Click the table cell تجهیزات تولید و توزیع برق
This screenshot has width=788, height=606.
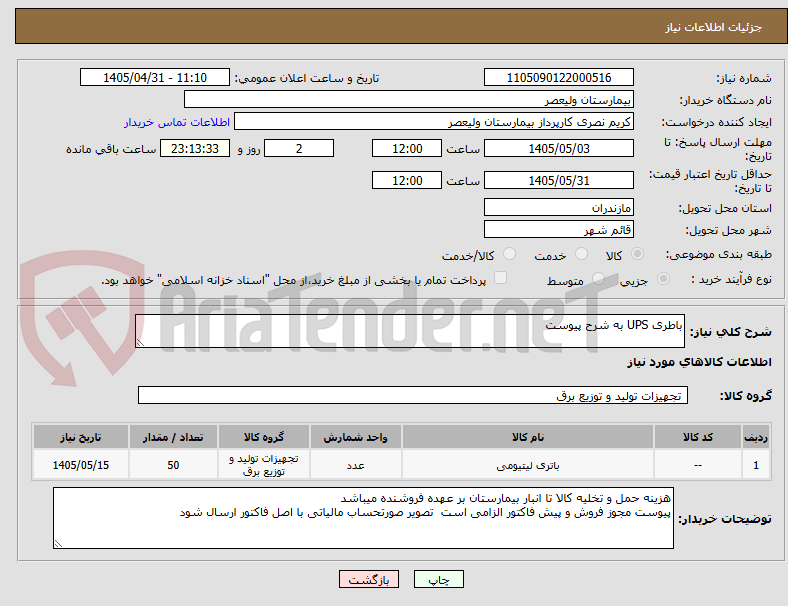(264, 465)
